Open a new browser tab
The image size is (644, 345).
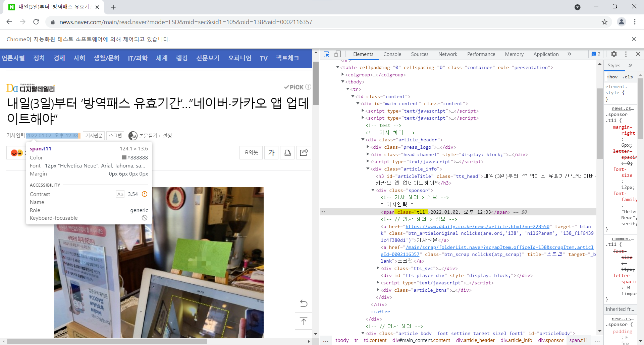coord(113,7)
